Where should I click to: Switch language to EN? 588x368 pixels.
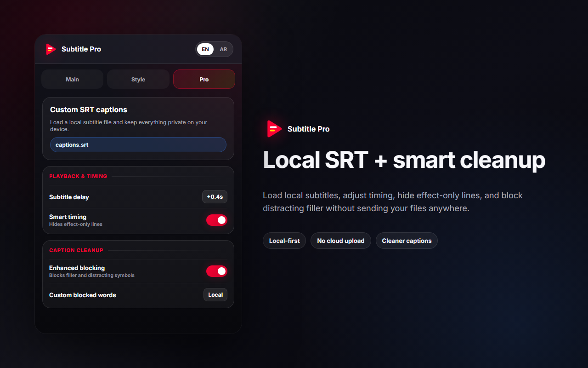pos(205,49)
